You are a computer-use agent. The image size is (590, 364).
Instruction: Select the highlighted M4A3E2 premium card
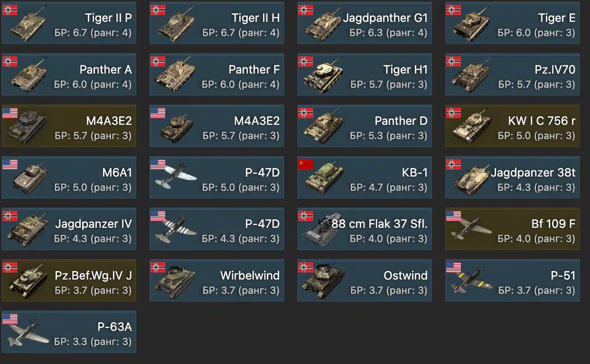(x=69, y=126)
